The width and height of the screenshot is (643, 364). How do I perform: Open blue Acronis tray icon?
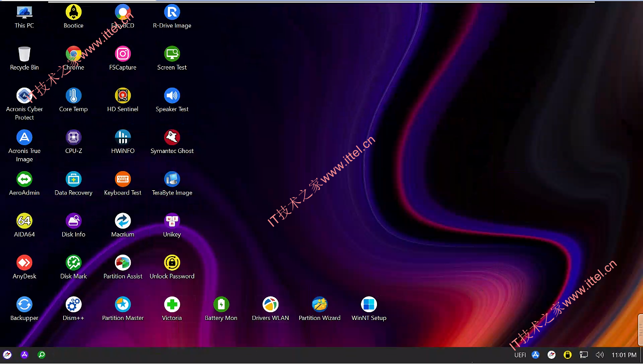[x=536, y=355]
